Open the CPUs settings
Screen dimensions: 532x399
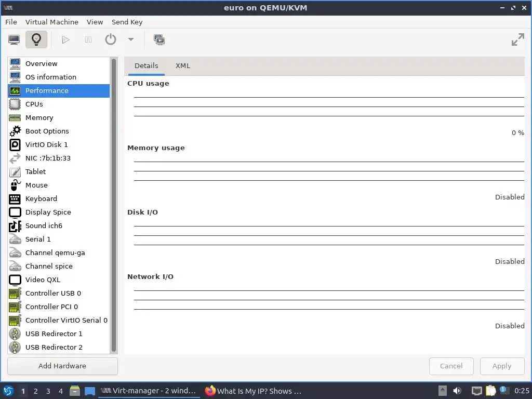point(59,104)
